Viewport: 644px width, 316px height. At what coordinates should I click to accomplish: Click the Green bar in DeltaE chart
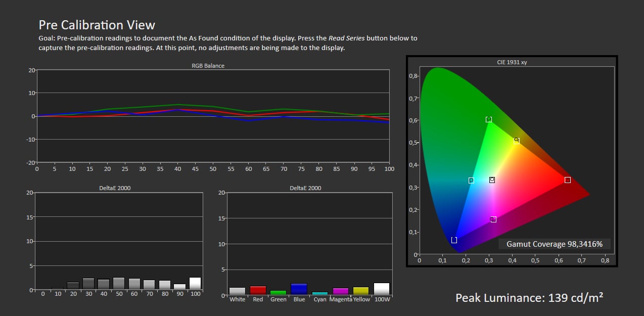279,293
